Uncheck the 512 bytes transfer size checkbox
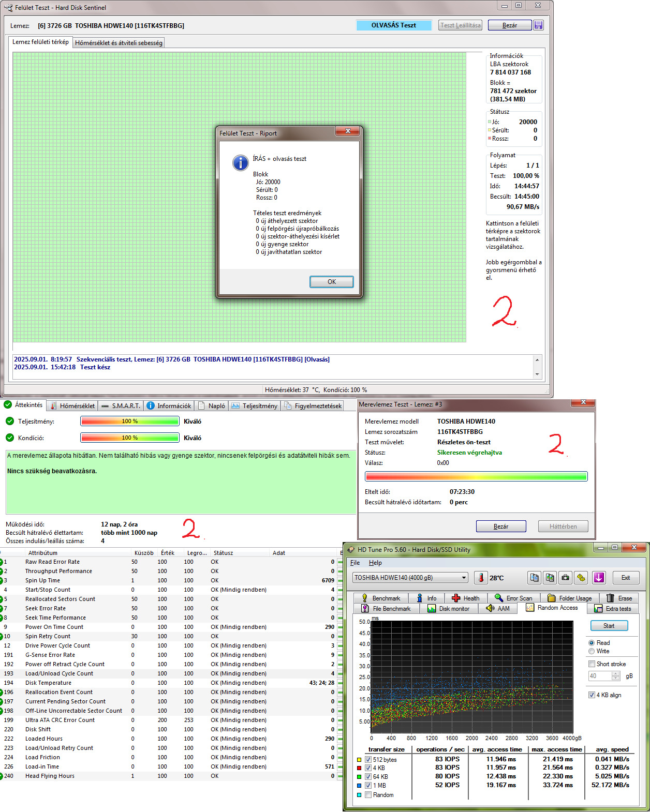 tap(368, 760)
